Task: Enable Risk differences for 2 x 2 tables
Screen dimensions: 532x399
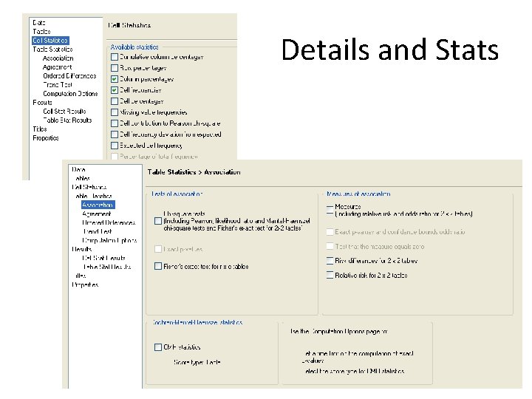Action: point(330,261)
